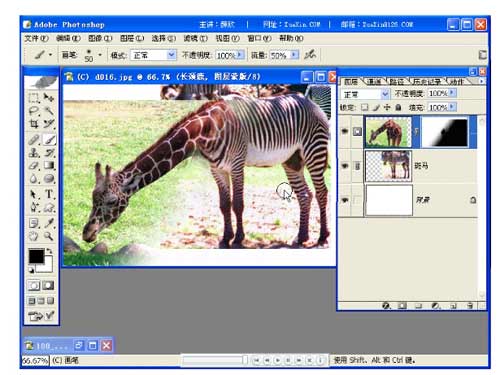
Task: Open the 文件(F) File menu
Action: 37,39
